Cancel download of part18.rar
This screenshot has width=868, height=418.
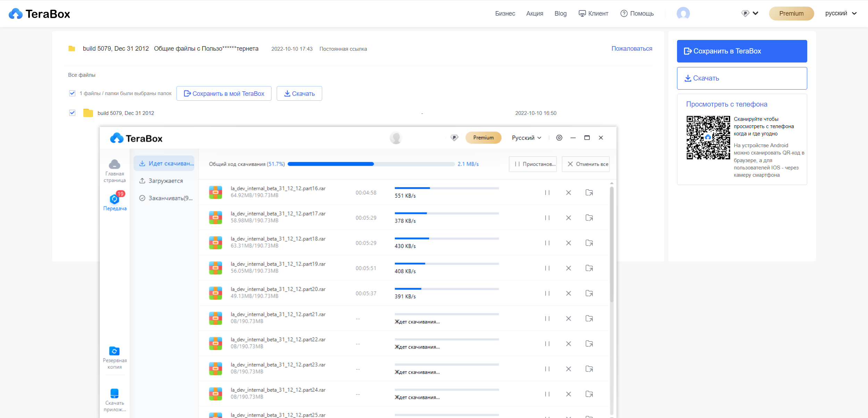tap(568, 243)
